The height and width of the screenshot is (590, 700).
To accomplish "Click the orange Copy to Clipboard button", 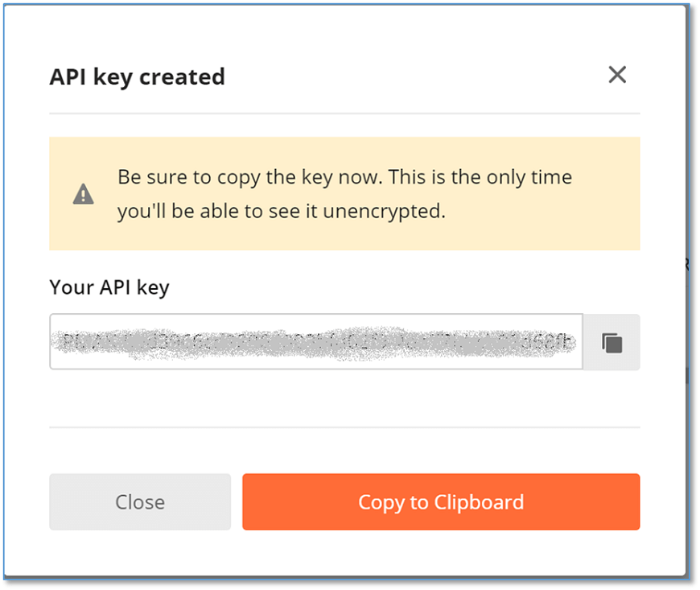I will coord(441,502).
